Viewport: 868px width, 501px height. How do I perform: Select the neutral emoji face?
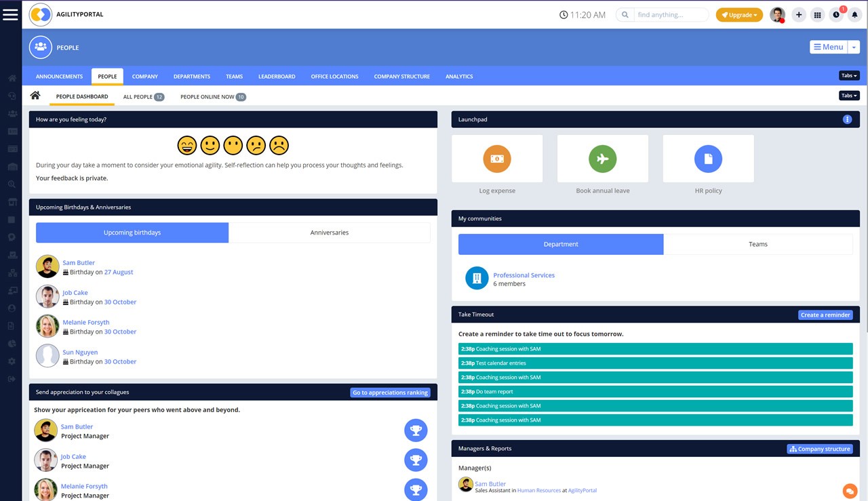233,145
